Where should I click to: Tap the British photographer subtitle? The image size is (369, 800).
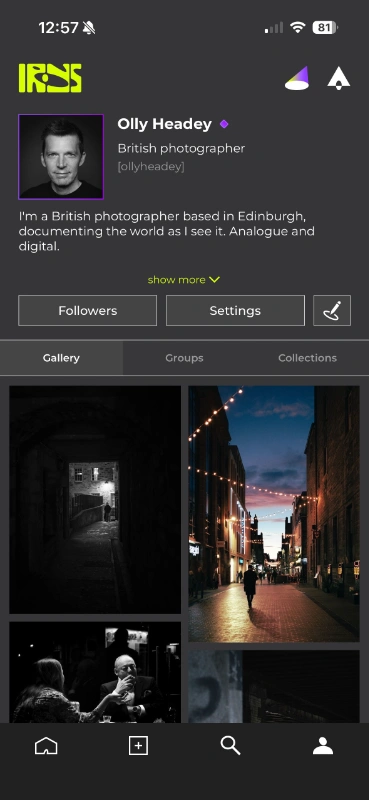(x=181, y=148)
